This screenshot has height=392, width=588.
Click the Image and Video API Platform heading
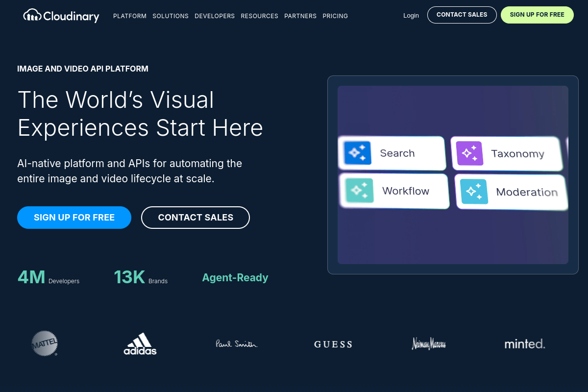click(83, 69)
